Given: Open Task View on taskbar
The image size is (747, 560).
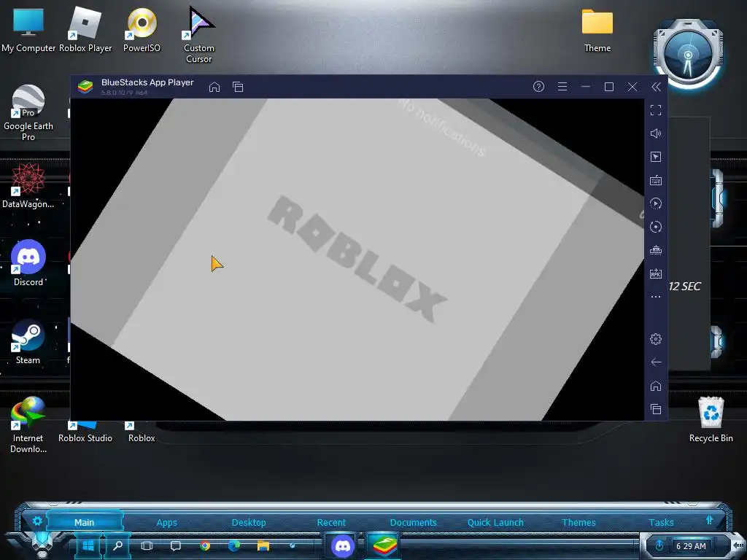Looking at the screenshot, I should point(147,545).
